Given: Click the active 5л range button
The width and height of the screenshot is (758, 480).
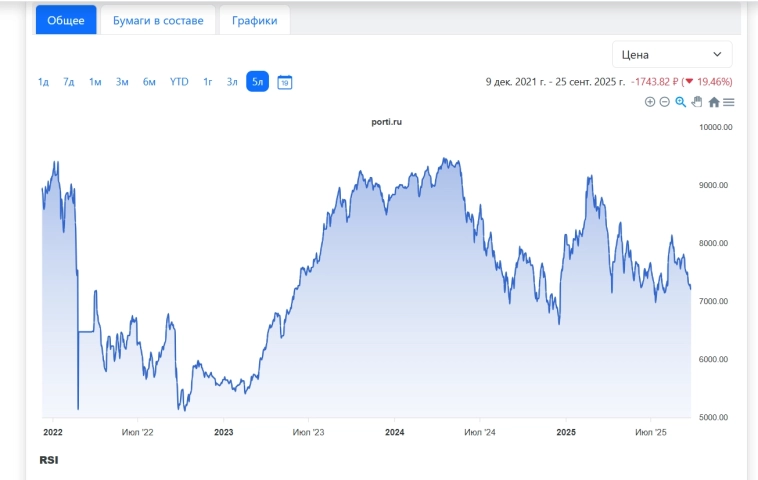Looking at the screenshot, I should tap(258, 82).
